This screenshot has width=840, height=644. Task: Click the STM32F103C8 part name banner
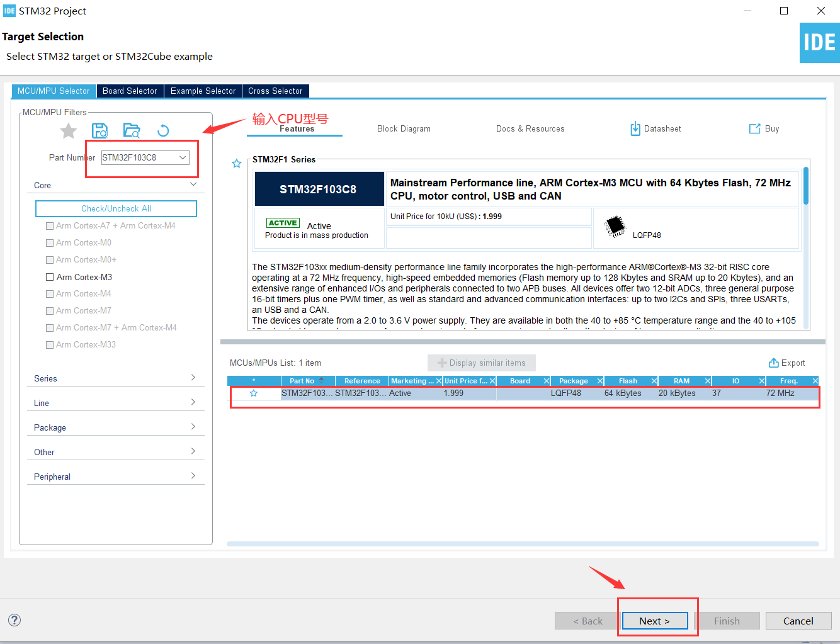[319, 189]
